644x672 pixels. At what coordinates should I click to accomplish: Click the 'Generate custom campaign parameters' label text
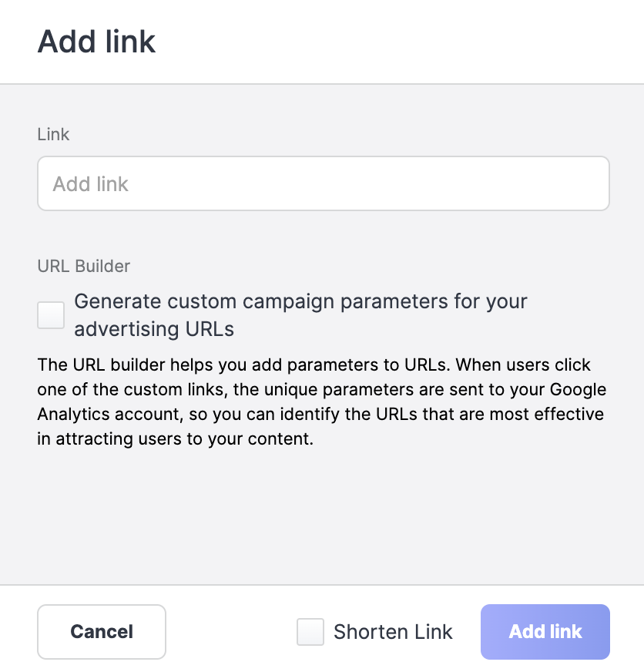point(300,301)
